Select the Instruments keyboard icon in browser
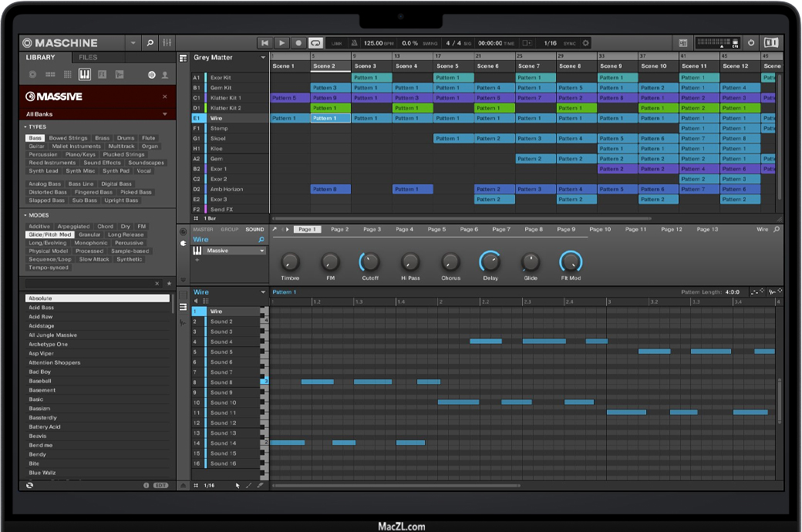The height and width of the screenshot is (532, 802). 84,75
